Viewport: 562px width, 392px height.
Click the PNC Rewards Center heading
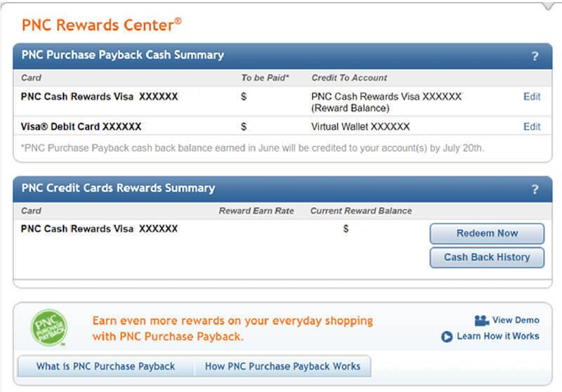pyautogui.click(x=102, y=25)
